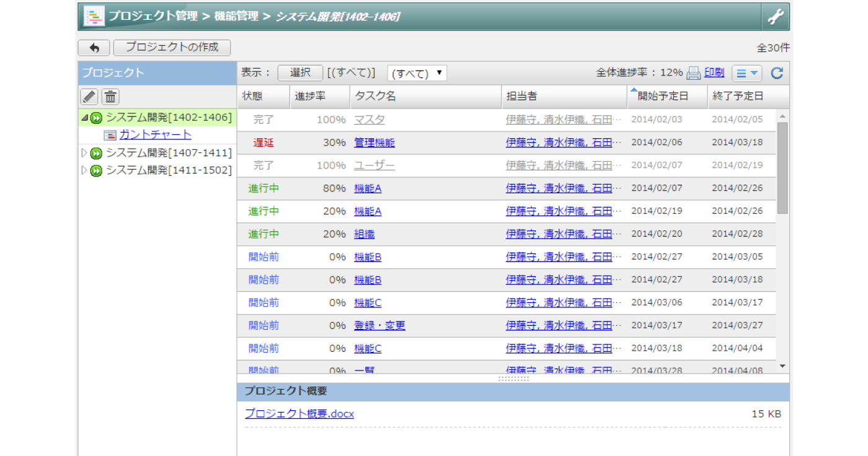Click the 全30件 count label
Viewport: 868px width, 456px height.
tap(773, 48)
